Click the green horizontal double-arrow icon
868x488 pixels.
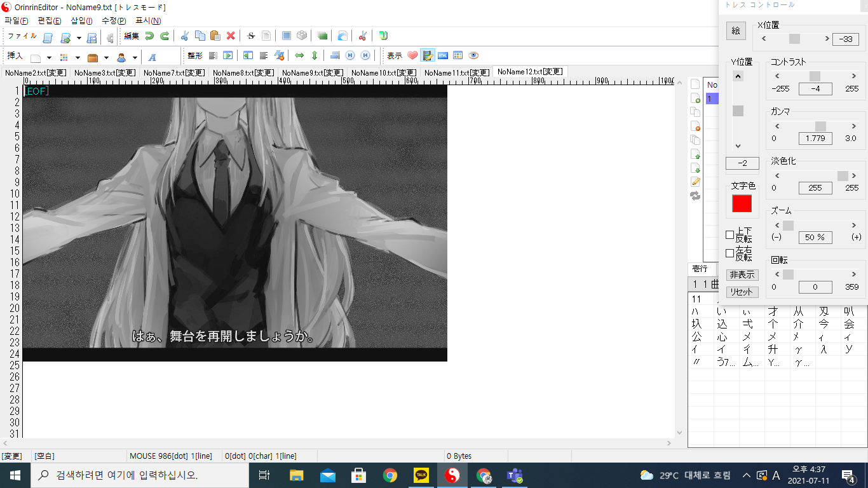click(299, 56)
